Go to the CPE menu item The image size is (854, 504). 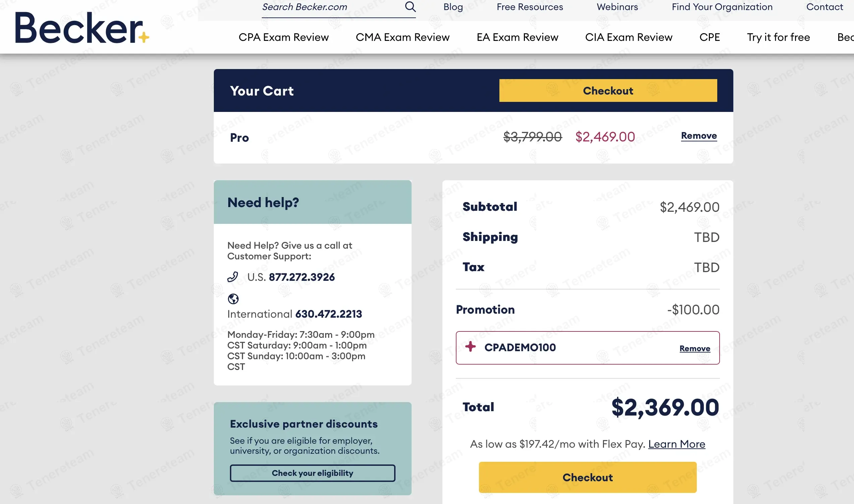710,37
